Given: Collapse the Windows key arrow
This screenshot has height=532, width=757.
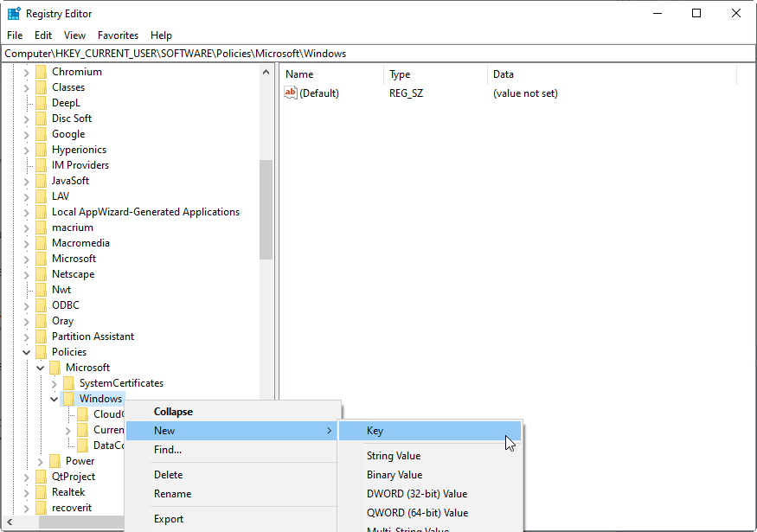Looking at the screenshot, I should 54,400.
